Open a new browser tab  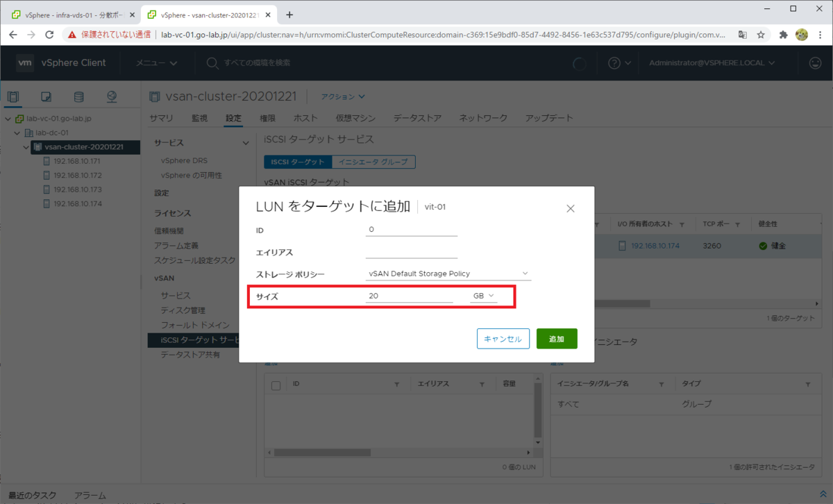(x=289, y=15)
